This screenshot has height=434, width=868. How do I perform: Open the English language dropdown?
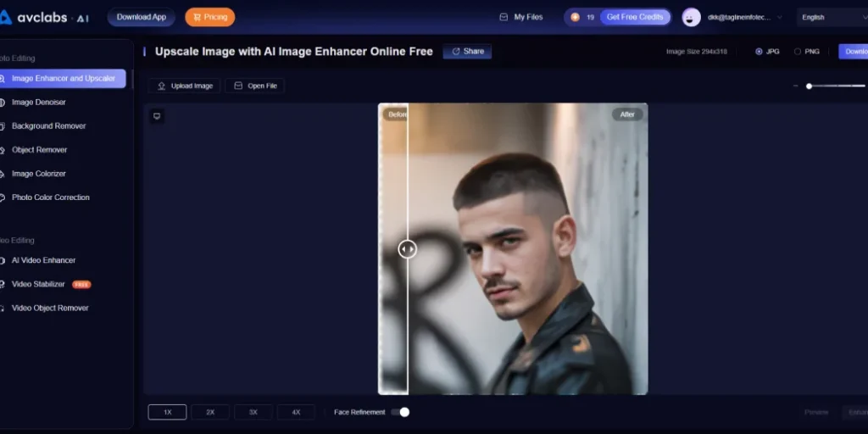[x=832, y=17]
